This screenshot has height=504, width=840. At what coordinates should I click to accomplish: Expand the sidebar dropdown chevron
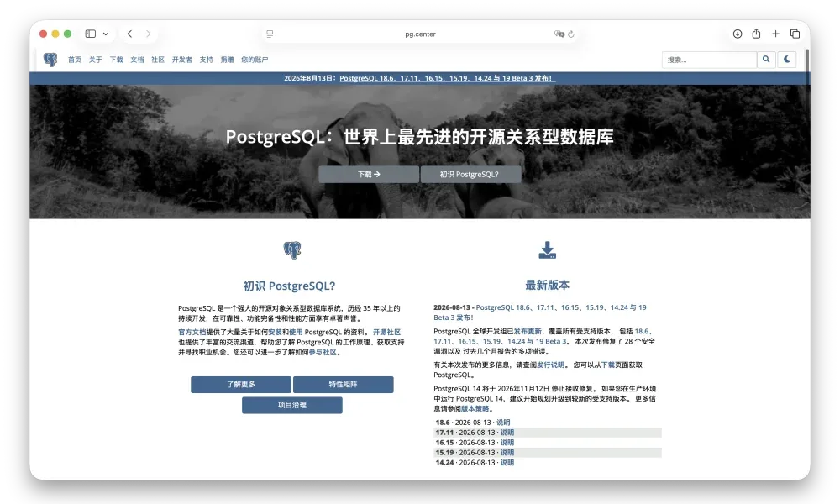click(x=106, y=34)
